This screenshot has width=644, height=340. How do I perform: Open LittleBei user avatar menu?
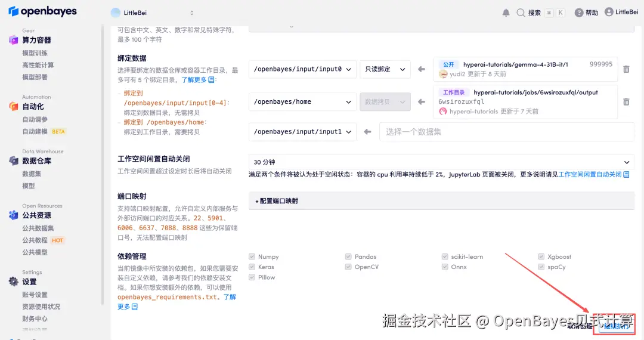(609, 12)
